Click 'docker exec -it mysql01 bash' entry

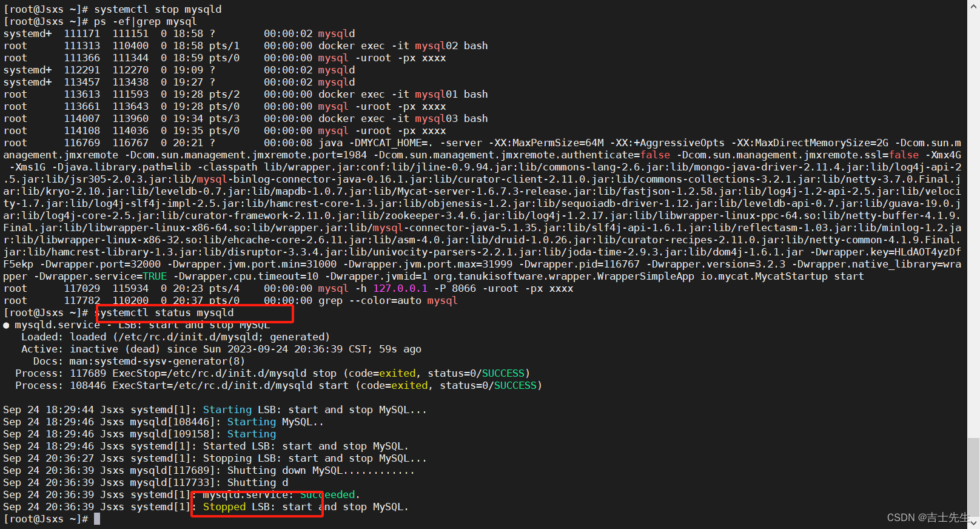click(x=403, y=94)
